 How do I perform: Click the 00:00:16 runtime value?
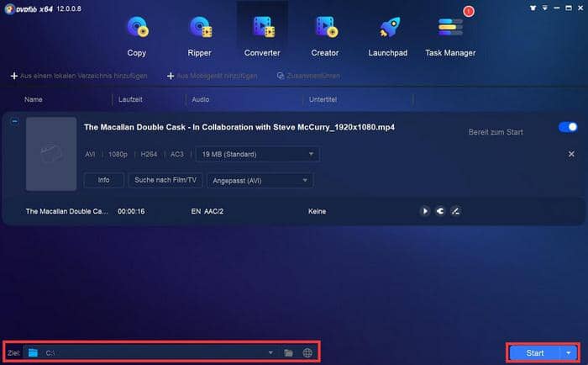point(131,211)
